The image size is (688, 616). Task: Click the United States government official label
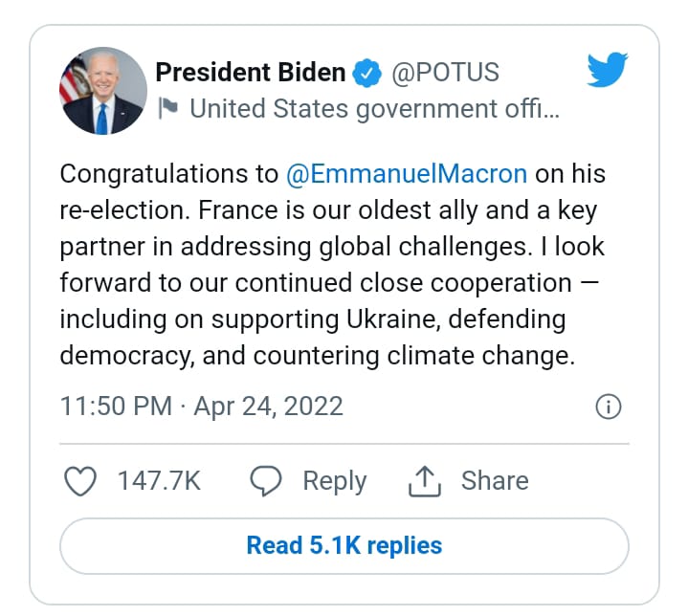[x=374, y=109]
